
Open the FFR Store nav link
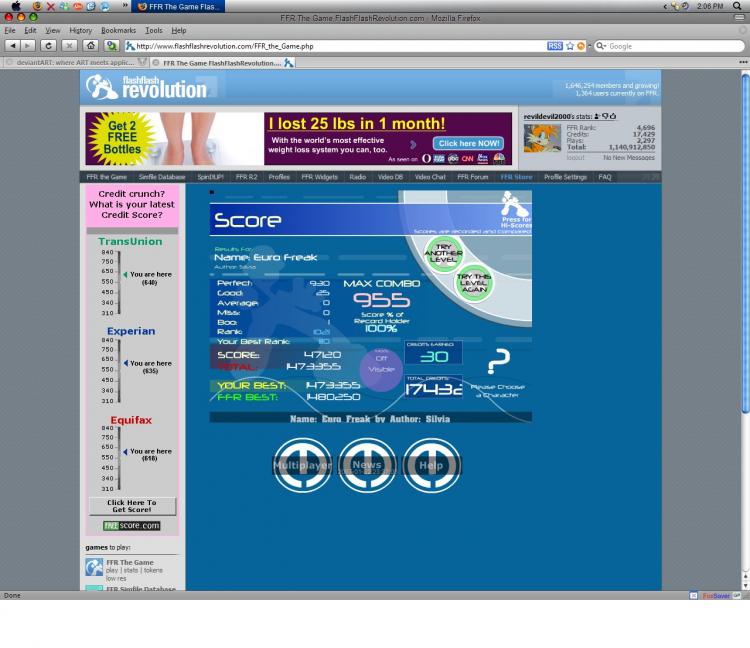click(x=516, y=177)
